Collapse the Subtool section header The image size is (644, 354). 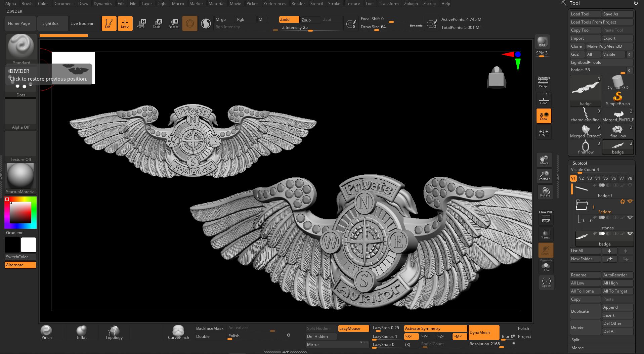click(x=579, y=163)
